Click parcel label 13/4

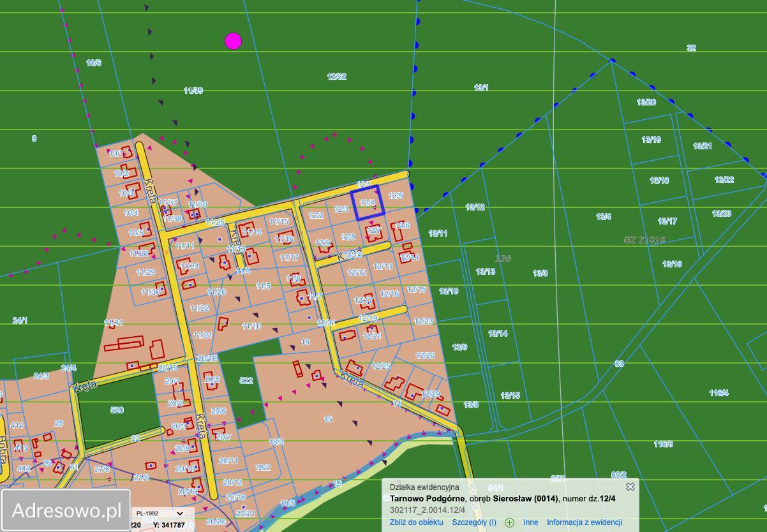click(604, 217)
